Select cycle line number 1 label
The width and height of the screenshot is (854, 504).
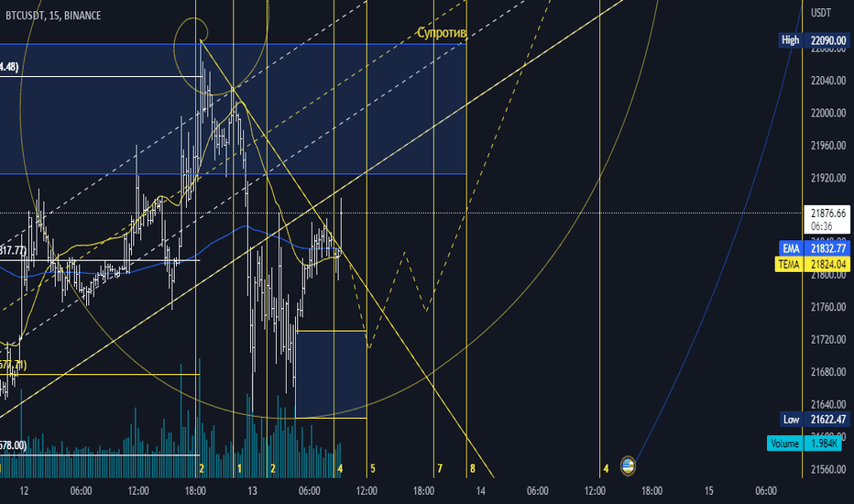[240, 468]
